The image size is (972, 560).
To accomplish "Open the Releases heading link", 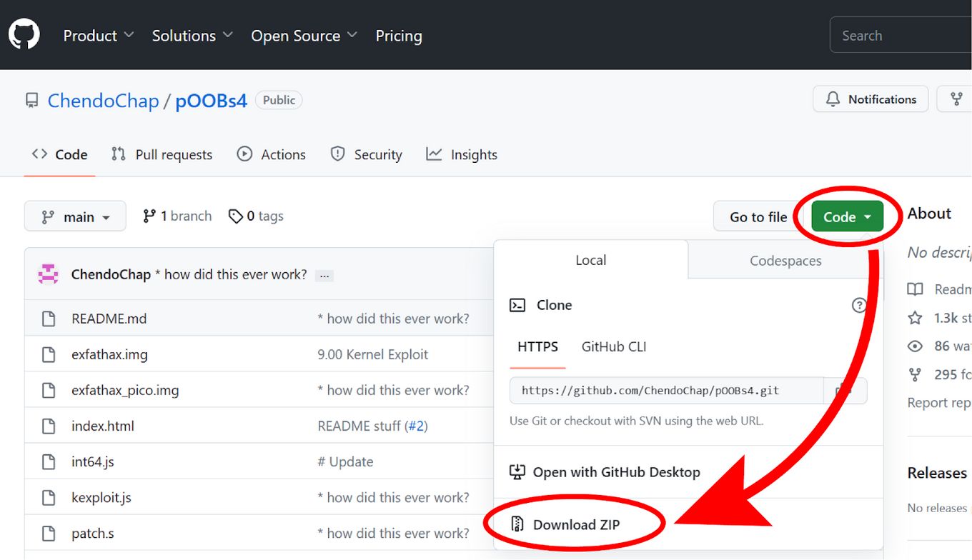I will click(x=937, y=473).
